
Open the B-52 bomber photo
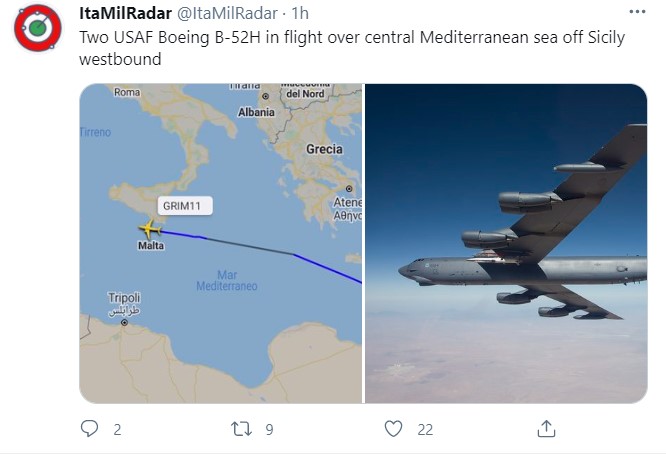tap(506, 243)
